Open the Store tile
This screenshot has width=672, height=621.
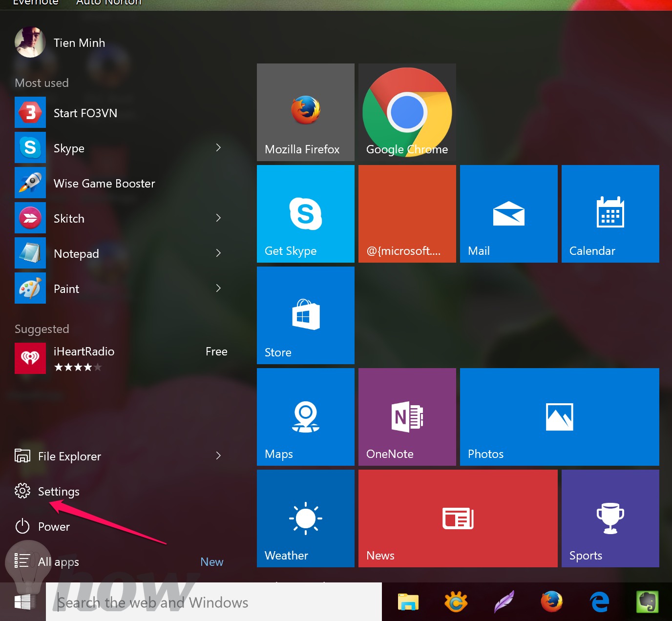306,315
